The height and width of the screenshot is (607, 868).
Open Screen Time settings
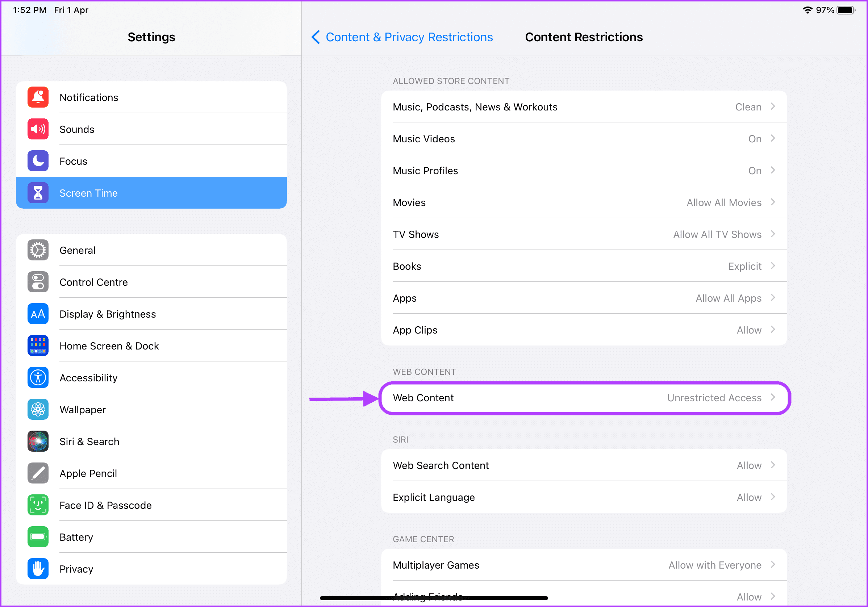(153, 193)
